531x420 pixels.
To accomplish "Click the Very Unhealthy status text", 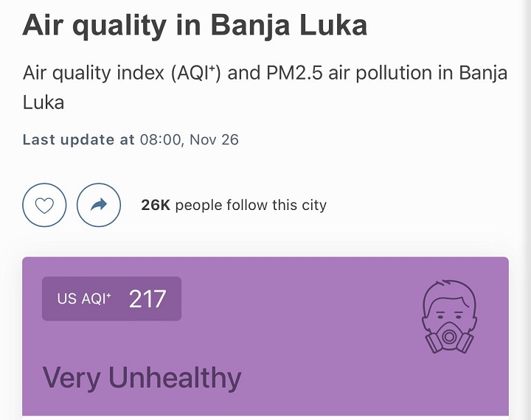I will tap(142, 378).
